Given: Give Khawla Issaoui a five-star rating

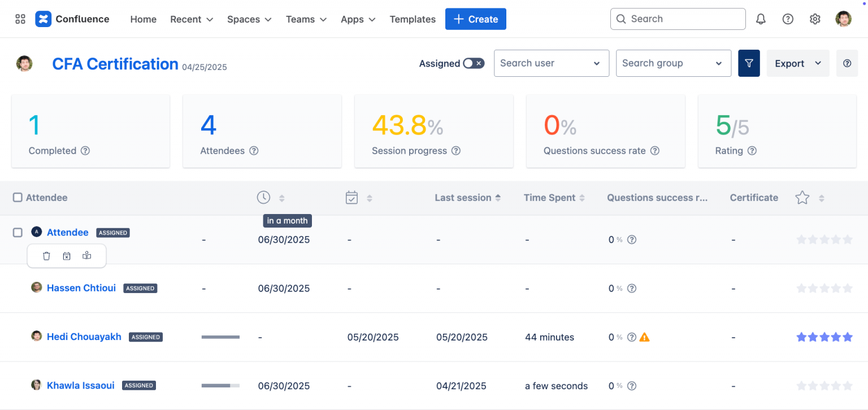Looking at the screenshot, I should click(848, 385).
